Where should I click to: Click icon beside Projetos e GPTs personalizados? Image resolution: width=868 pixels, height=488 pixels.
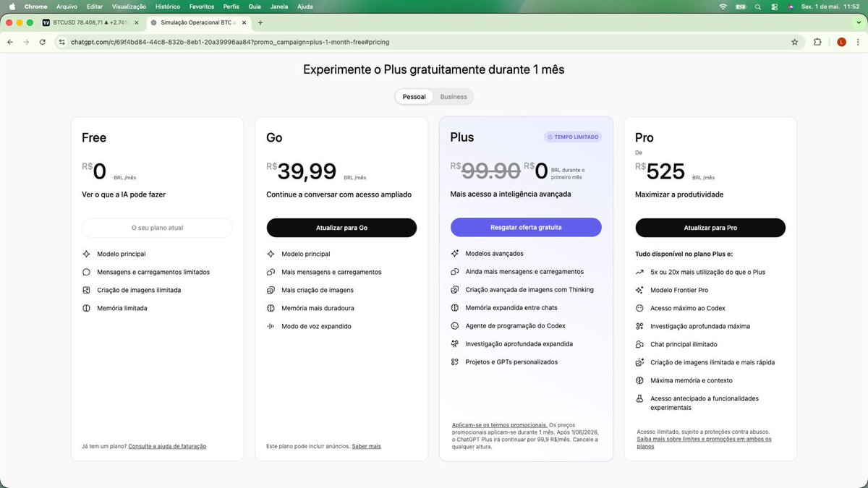(x=455, y=362)
